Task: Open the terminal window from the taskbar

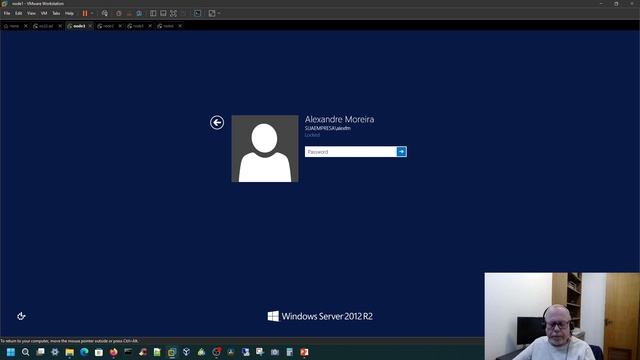Action: pyautogui.click(x=128, y=352)
